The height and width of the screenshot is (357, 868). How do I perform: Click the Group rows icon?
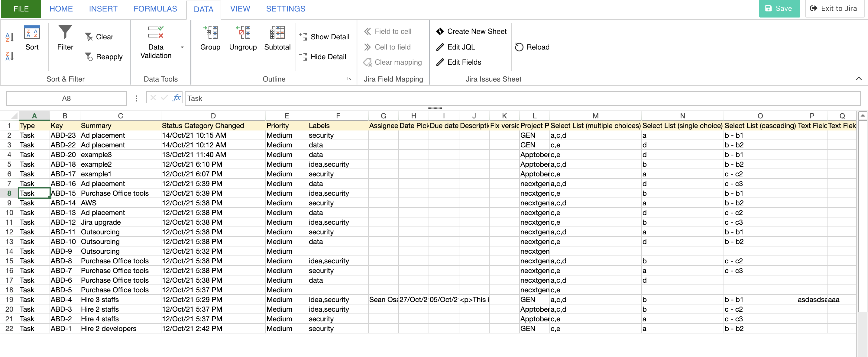coord(210,33)
